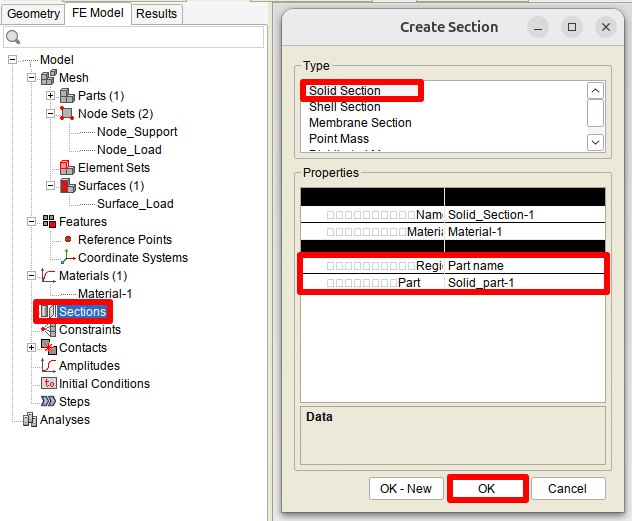Click the Reference Points red dot icon

tap(68, 239)
